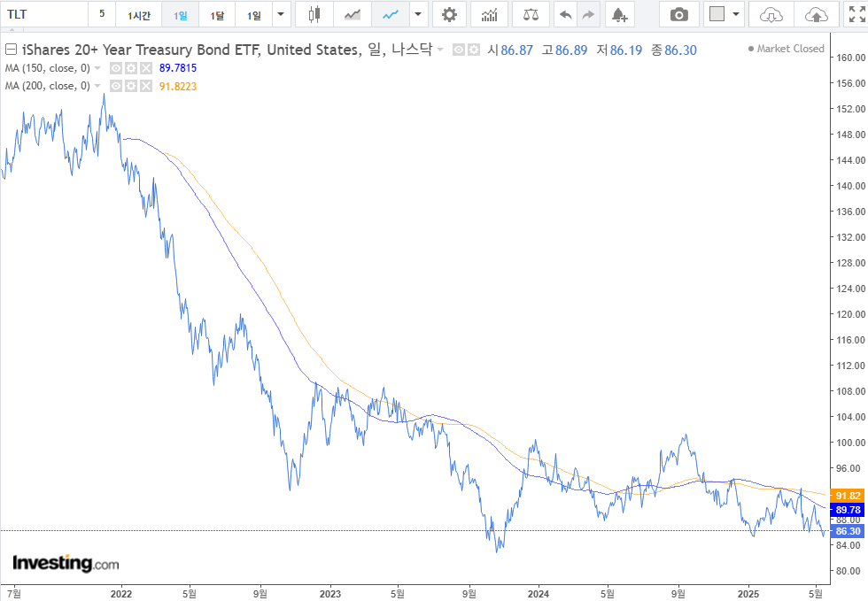Click the layout square swatch

pyautogui.click(x=717, y=14)
